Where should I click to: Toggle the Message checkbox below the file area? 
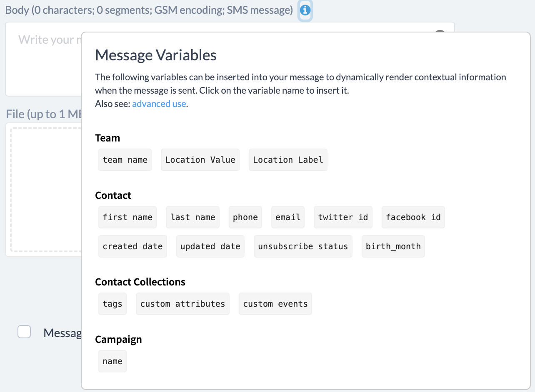[24, 332]
